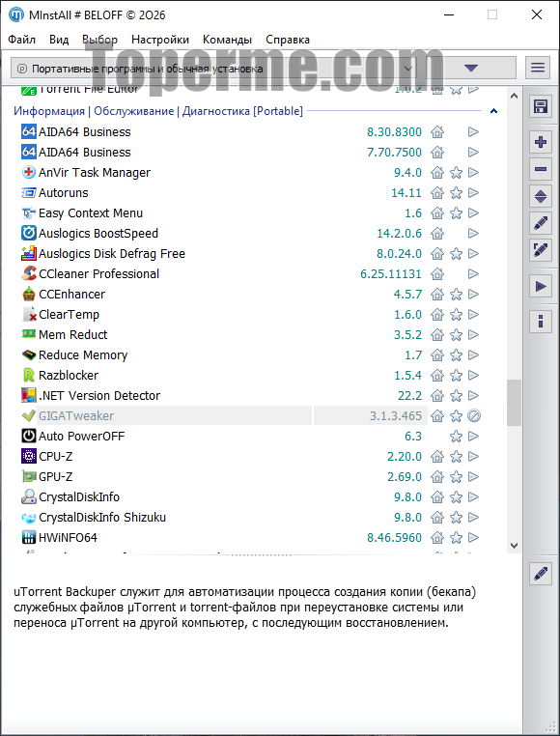
Task: Open the Настройки menu
Action: pos(160,40)
